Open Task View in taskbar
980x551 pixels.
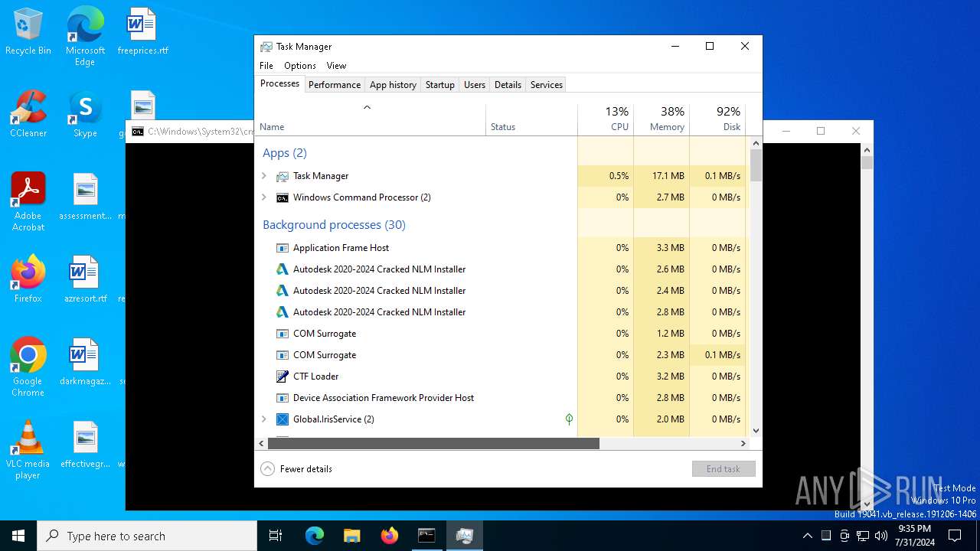click(276, 536)
